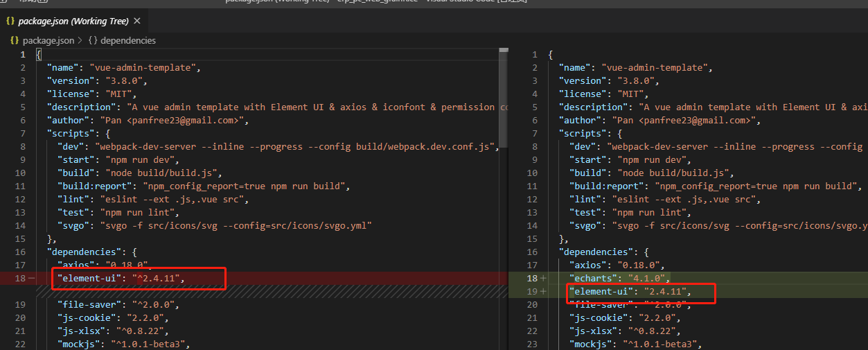Click the plus marker on added line 19
The height and width of the screenshot is (350, 868).
pos(543,291)
